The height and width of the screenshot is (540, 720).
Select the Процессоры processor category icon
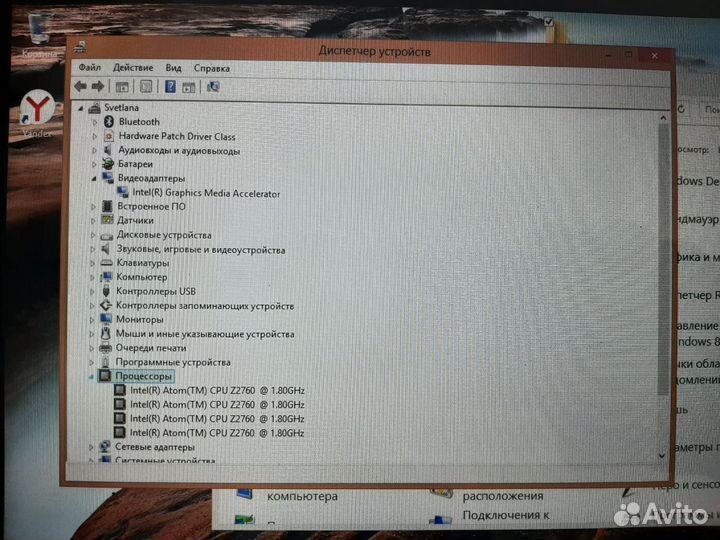click(105, 376)
